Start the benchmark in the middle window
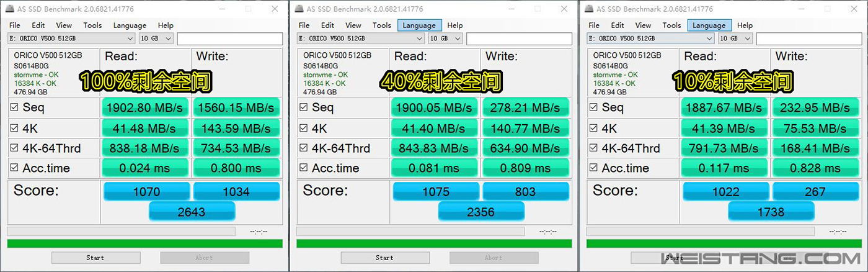Screen dimensions: 868x272 pyautogui.click(x=384, y=258)
